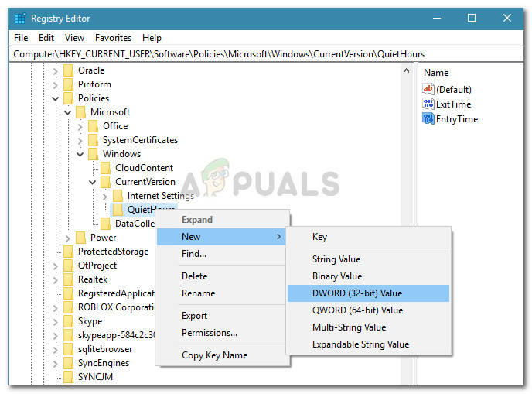Click the Oracle folder icon
The width and height of the screenshot is (532, 394).
[x=69, y=70]
